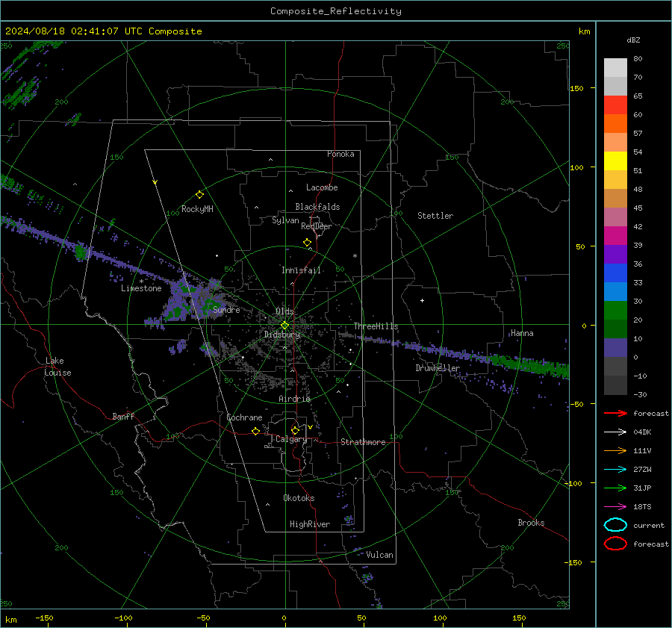
Task: Click the RedDeer city label
Action: [x=317, y=226]
